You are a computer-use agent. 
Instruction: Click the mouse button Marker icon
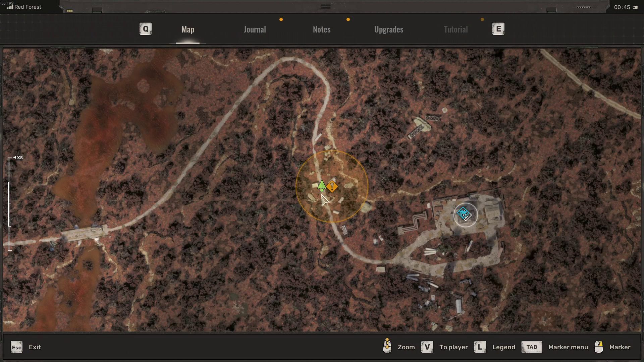coord(599,347)
